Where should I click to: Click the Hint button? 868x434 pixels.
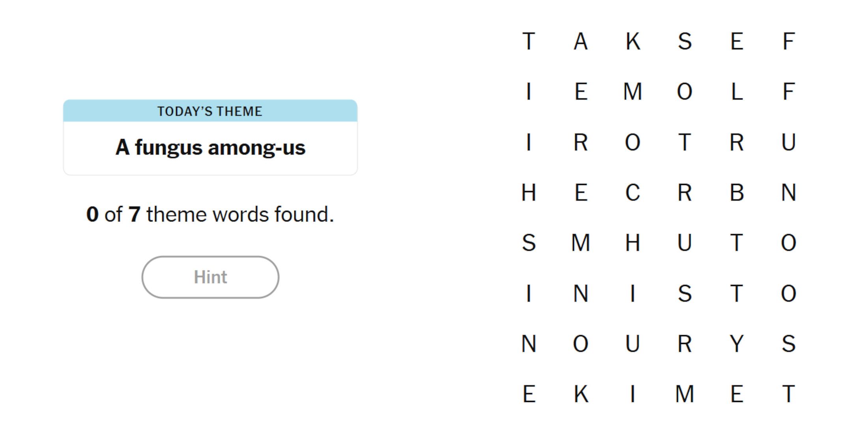coord(210,277)
